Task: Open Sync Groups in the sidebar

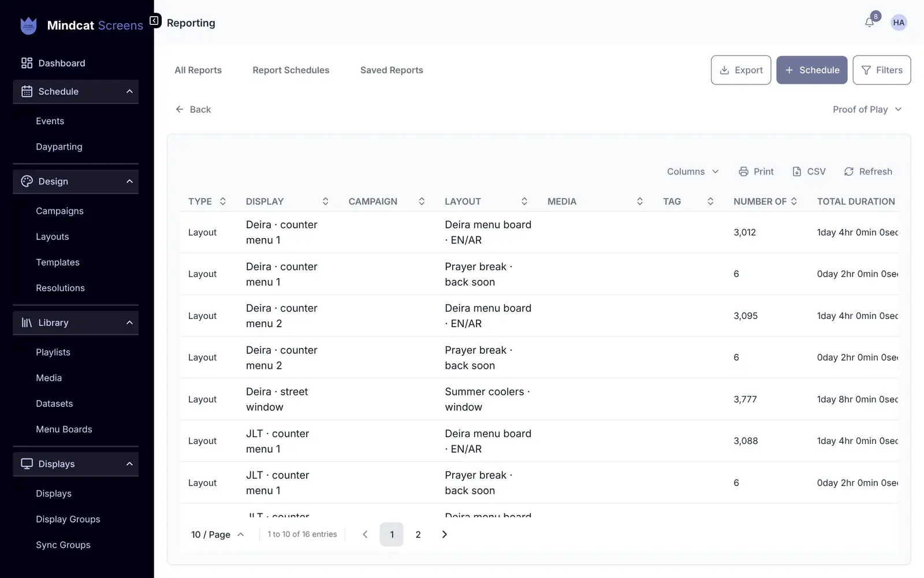Action: click(63, 544)
